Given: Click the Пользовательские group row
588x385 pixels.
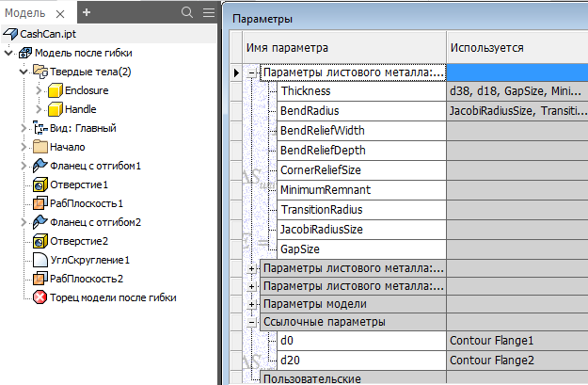Looking at the screenshot, I should coord(353,378).
